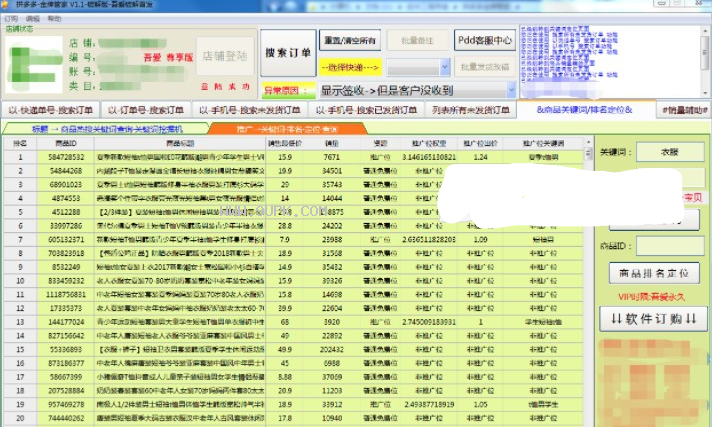Click product ID 4874553 in row 4
Screen dimensions: 712x427
click(66, 198)
